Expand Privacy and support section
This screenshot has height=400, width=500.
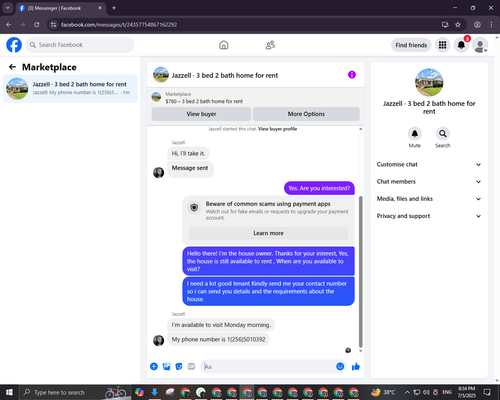click(x=429, y=216)
